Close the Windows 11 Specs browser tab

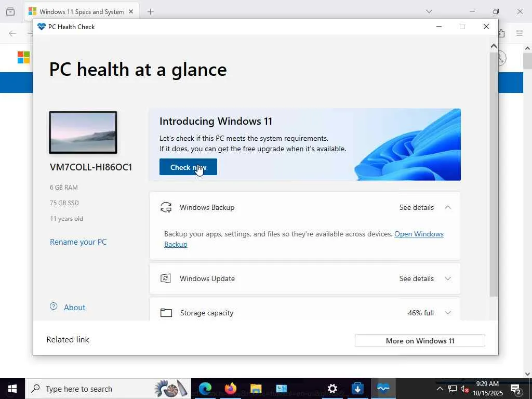tap(131, 11)
